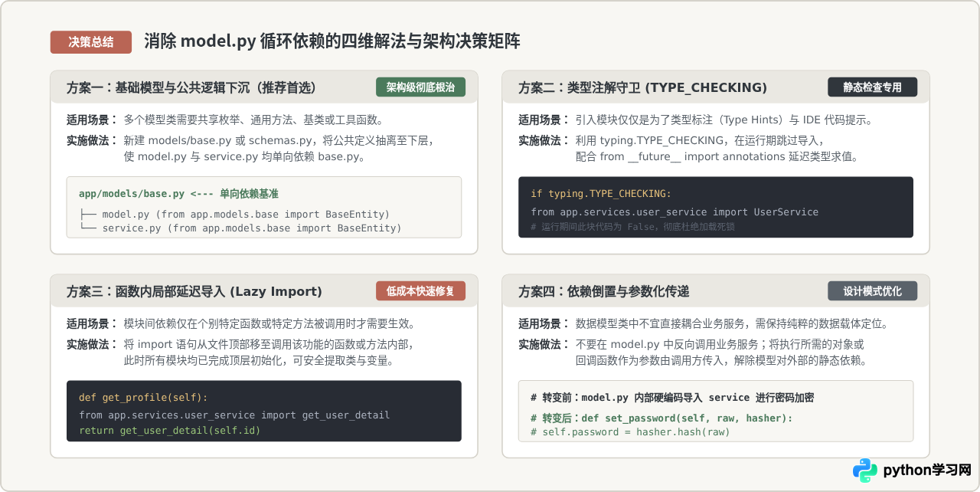Viewport: 980px width, 492px height.
Task: Click 实施做法 label in 方案一 card
Action: pyautogui.click(x=92, y=140)
